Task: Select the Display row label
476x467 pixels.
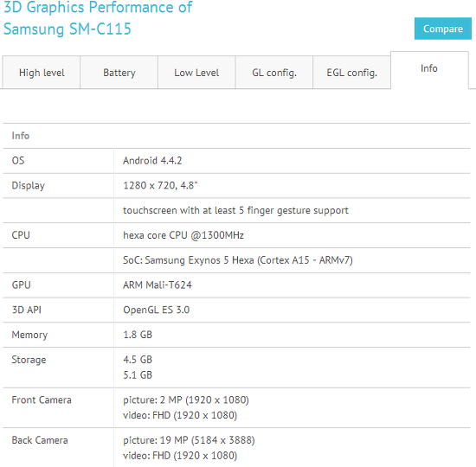Action: point(29,185)
